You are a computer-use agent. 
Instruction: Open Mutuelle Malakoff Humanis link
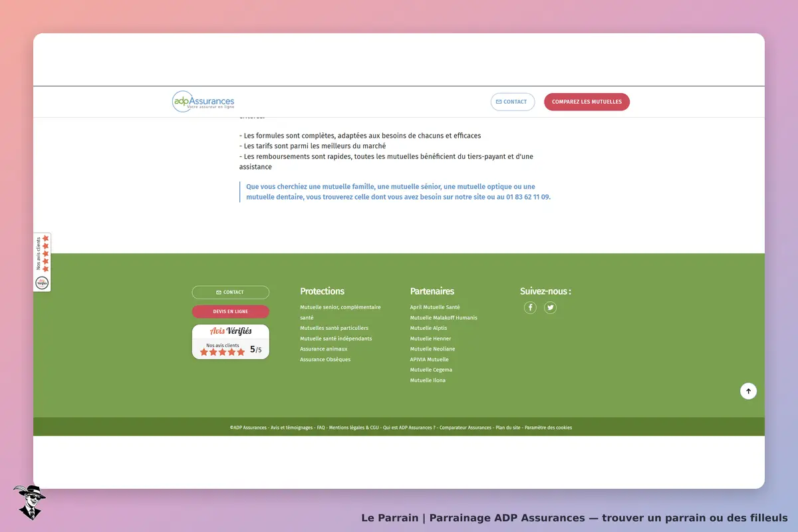[444, 318]
